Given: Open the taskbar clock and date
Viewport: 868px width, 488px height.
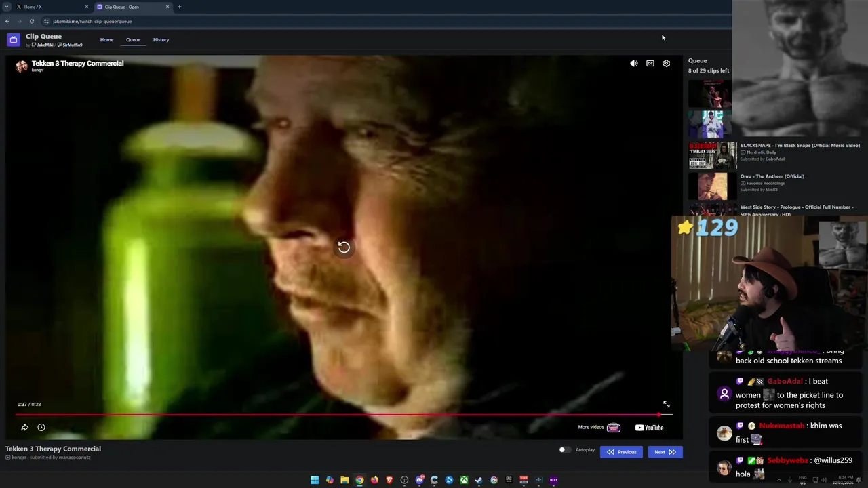Looking at the screenshot, I should pyautogui.click(x=844, y=481).
